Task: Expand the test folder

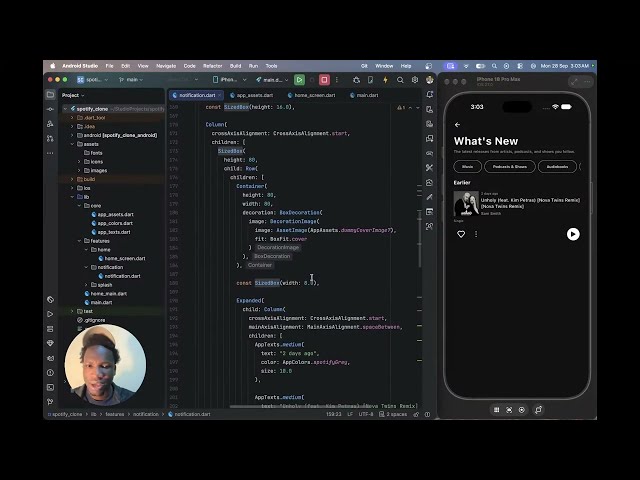Action: point(72,311)
